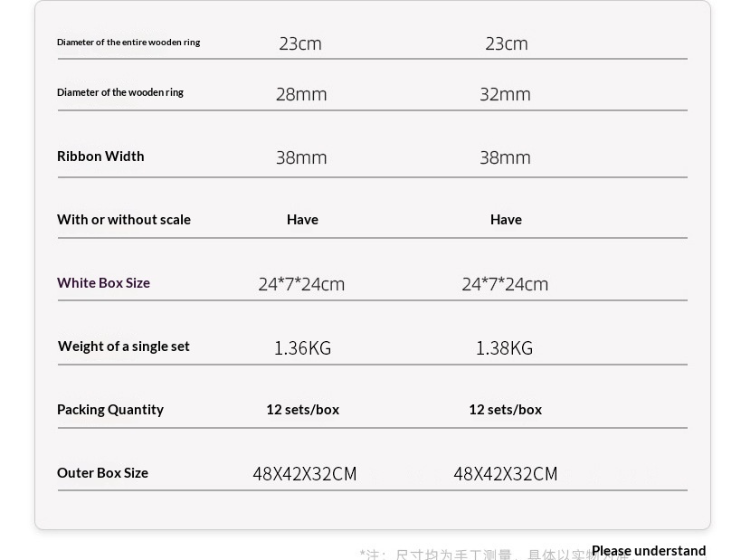Image resolution: width=741 pixels, height=560 pixels.
Task: Click the 'Packing Quantity' row label
Action: point(110,410)
